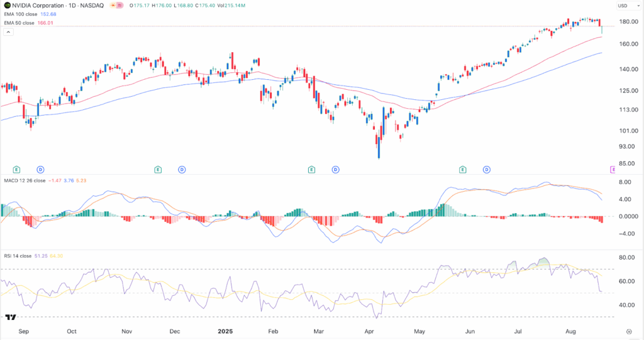The height and width of the screenshot is (340, 644).
Task: Click the close price value 175.40
Action: pos(208,6)
